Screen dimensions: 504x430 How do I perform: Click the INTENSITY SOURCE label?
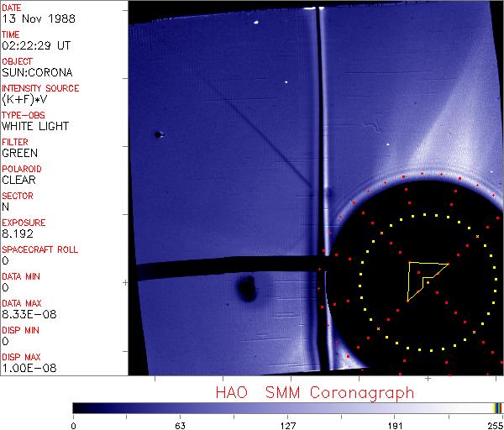(40, 88)
